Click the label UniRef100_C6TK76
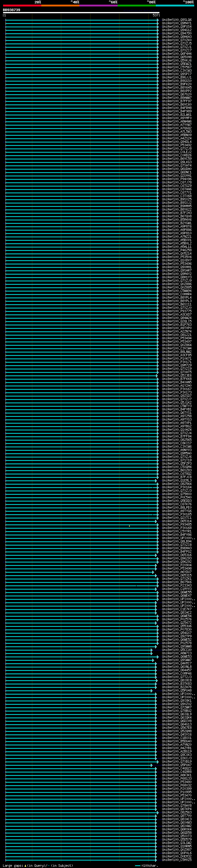This screenshot has height=868, width=197. 176,504
